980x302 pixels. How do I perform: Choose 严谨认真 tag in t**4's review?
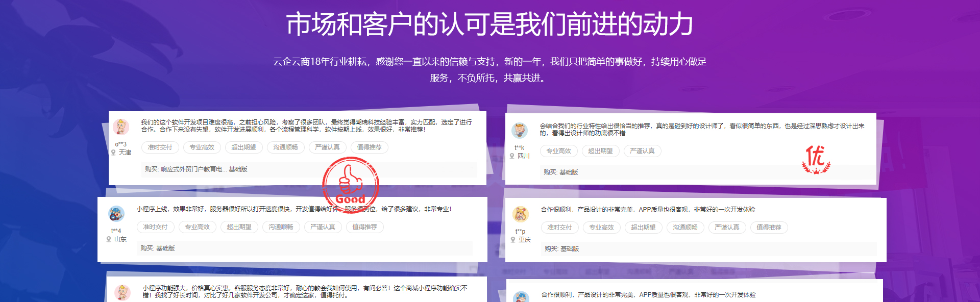pyautogui.click(x=323, y=227)
